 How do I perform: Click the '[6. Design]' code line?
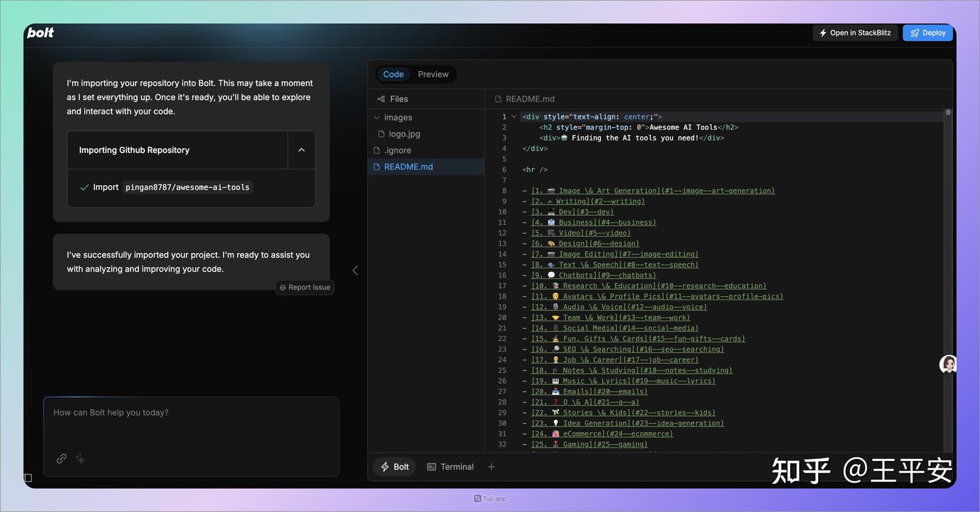pos(585,244)
